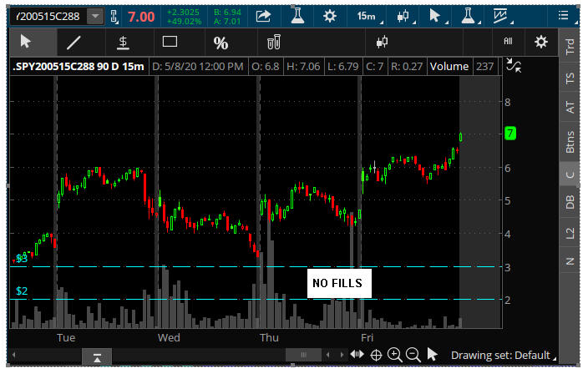This screenshot has height=379, width=588.
Task: Open the Trd side tab
Action: pyautogui.click(x=570, y=46)
